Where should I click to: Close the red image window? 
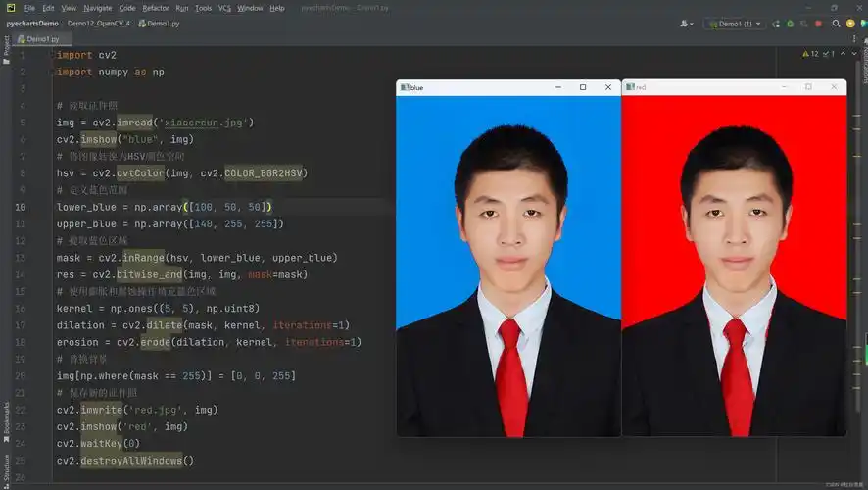click(x=835, y=87)
